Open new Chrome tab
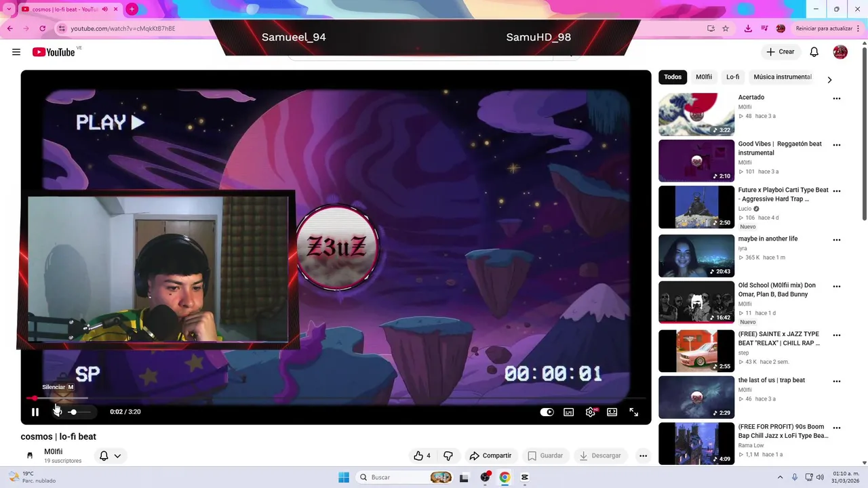Screen dimensions: 868x488 click(132, 9)
